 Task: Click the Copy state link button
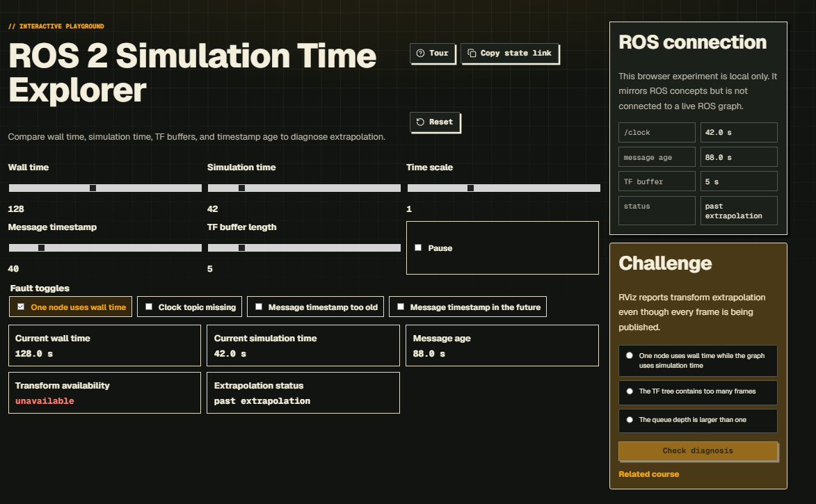click(x=509, y=53)
